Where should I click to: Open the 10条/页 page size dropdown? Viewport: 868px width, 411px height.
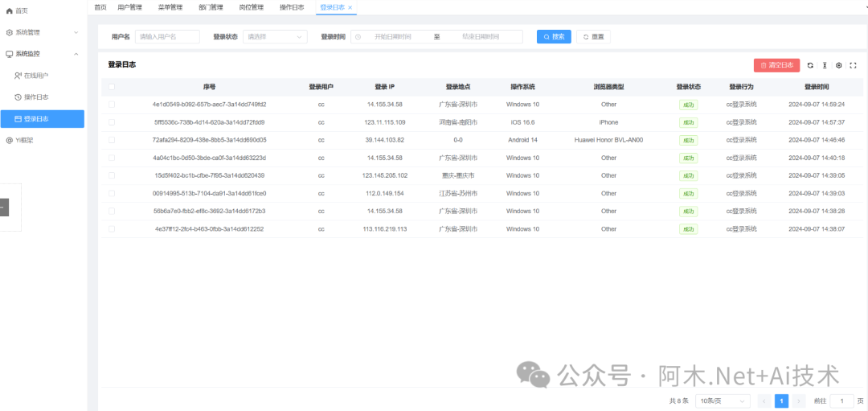click(x=723, y=401)
